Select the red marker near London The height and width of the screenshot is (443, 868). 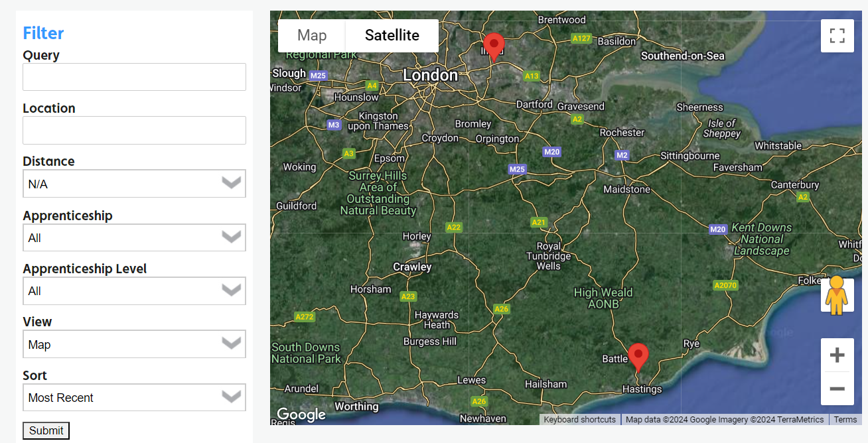click(493, 47)
